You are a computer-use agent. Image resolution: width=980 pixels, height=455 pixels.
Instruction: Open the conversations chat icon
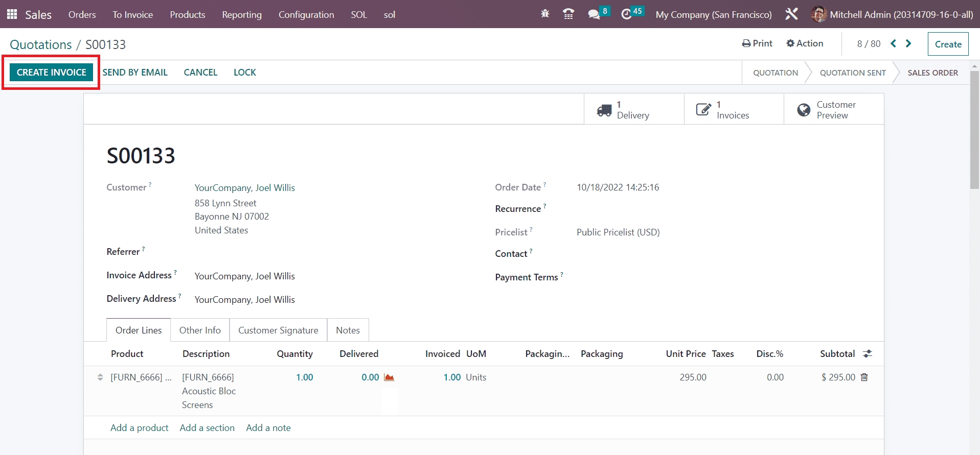(x=594, y=14)
